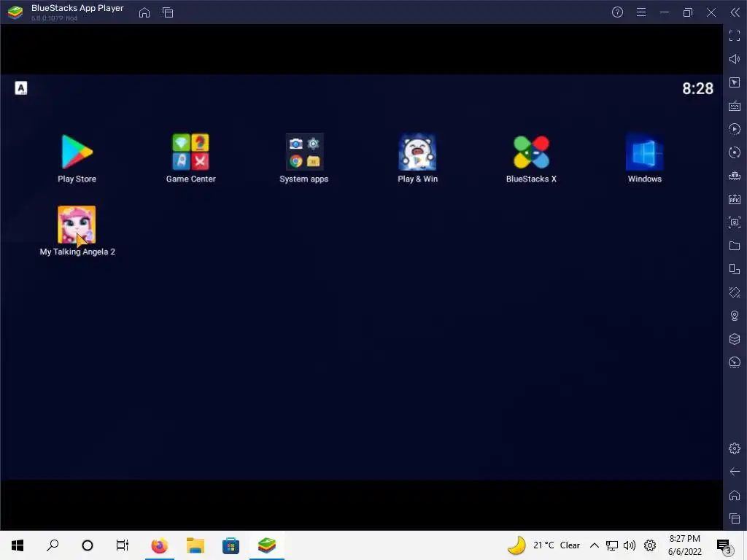Open the macro/memory trim sidebar icon
Image resolution: width=747 pixels, height=560 pixels.
735,176
